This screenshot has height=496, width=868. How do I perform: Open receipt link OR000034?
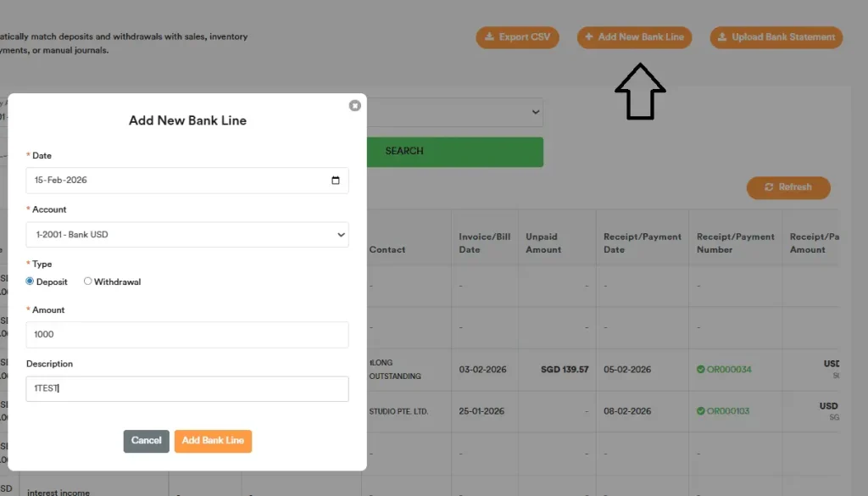pos(729,370)
